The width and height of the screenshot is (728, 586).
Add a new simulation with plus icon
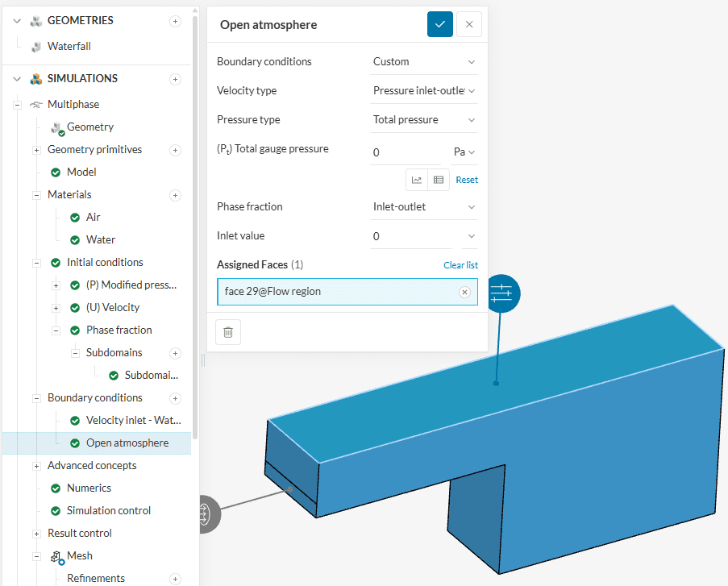tap(175, 79)
